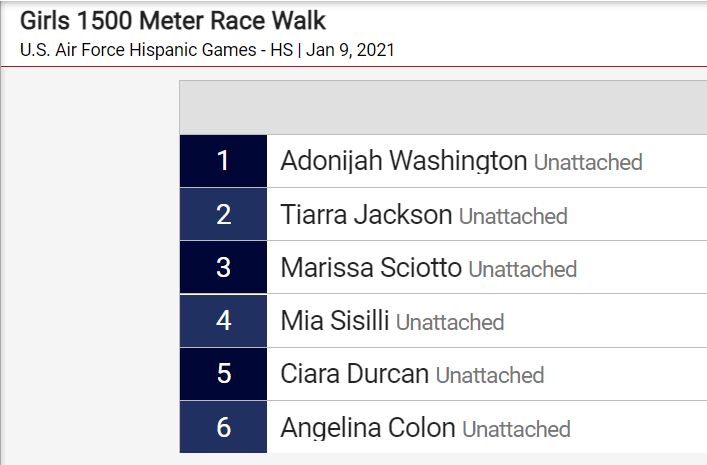Image resolution: width=707 pixels, height=465 pixels.
Task: Click Unattached team next to Ciara Durcan
Action: 490,376
